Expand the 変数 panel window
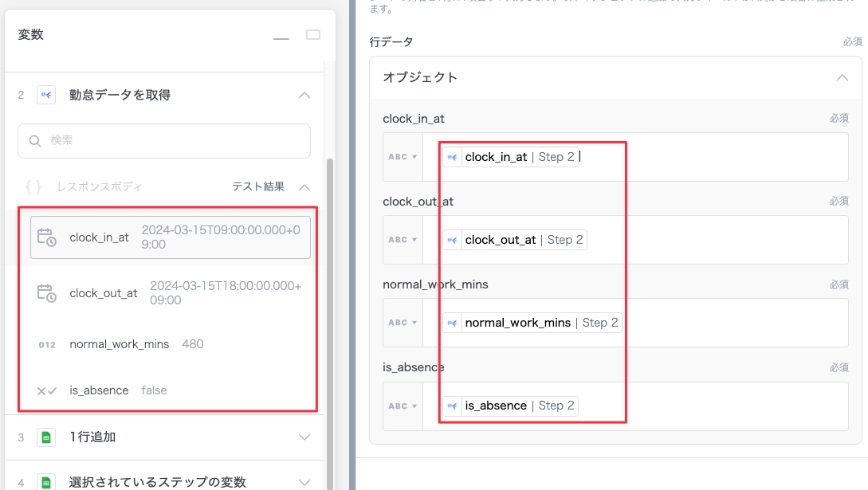Screen dimensions: 868x490 [x=313, y=35]
